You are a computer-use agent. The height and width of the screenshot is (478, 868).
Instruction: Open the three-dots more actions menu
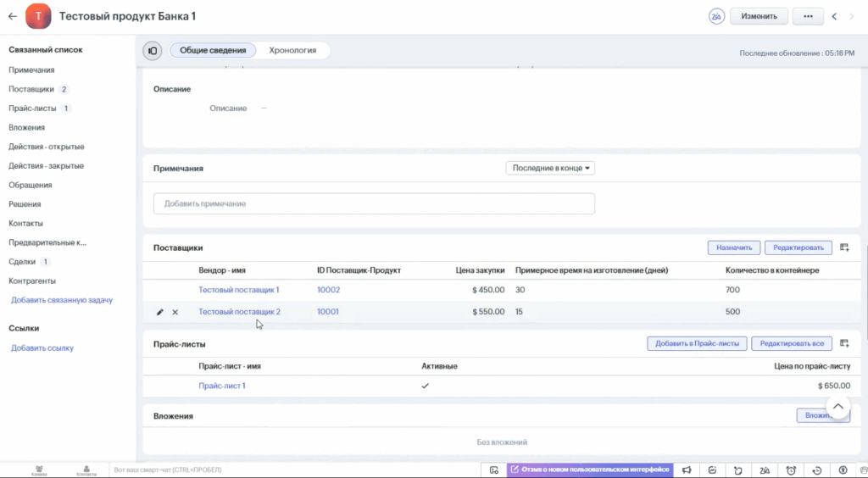[x=808, y=16]
